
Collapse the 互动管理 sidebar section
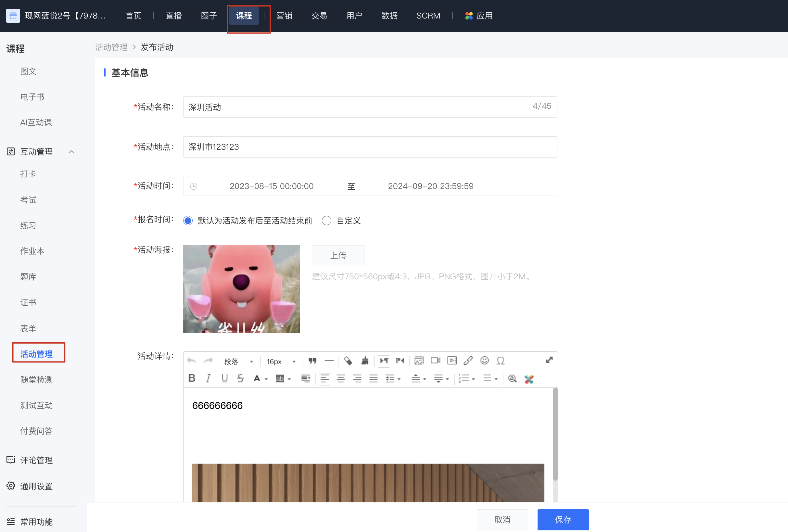pyautogui.click(x=71, y=152)
